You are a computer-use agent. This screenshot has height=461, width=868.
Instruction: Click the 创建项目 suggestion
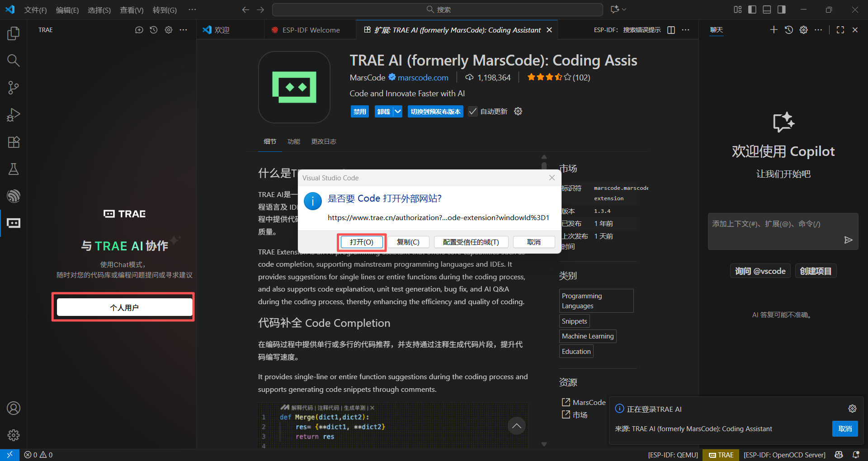click(x=816, y=271)
